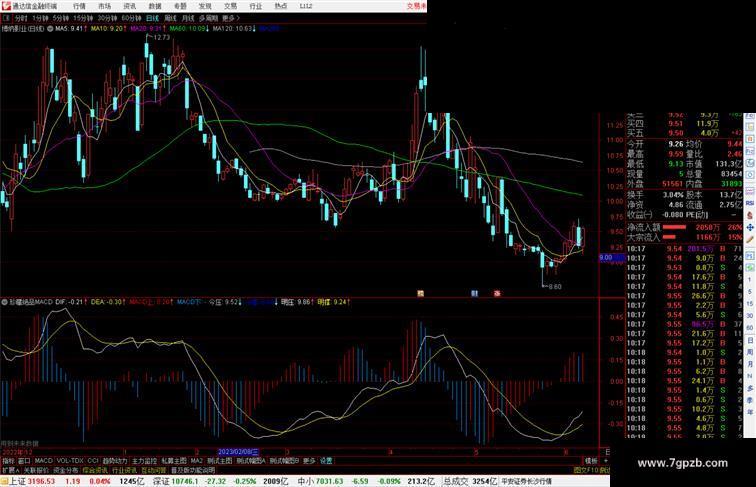This screenshot has width=756, height=487.
Task: Click the 模板 button at bottom right
Action: (591, 461)
